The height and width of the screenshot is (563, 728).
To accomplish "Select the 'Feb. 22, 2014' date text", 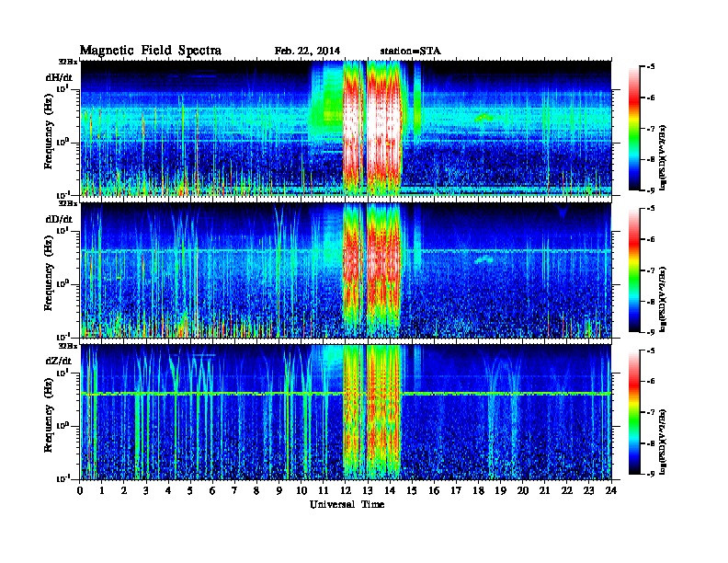I will click(x=307, y=51).
